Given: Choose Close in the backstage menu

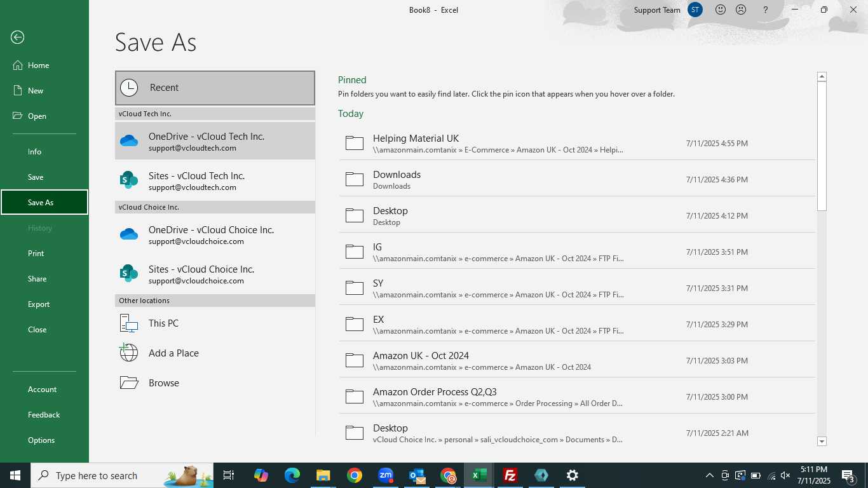Looking at the screenshot, I should tap(44, 330).
